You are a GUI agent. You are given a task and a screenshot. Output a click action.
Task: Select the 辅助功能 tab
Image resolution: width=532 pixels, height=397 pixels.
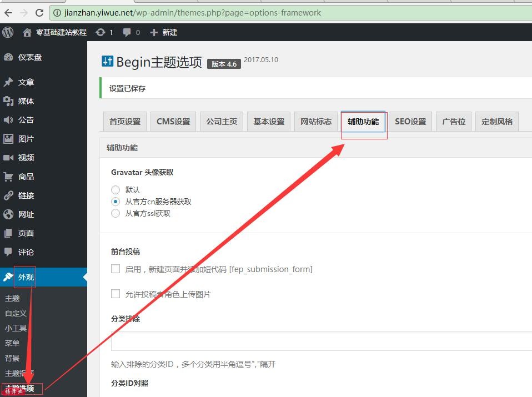click(x=363, y=122)
